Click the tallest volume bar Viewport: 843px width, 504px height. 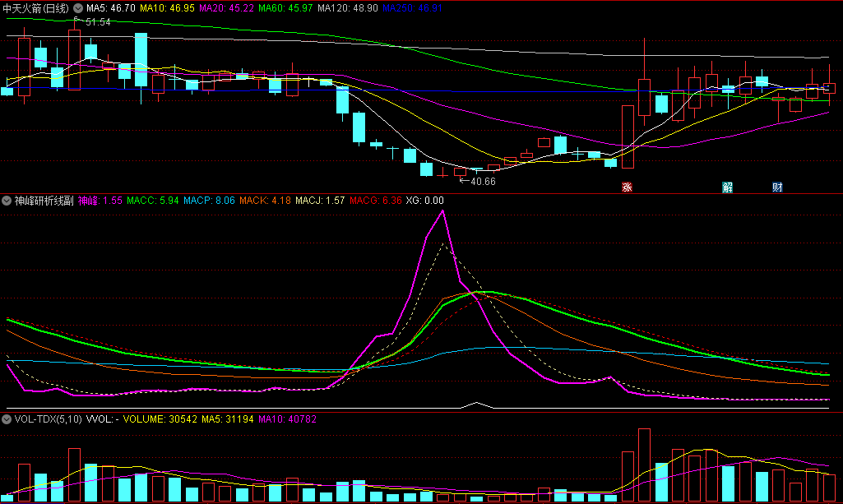[x=644, y=465]
